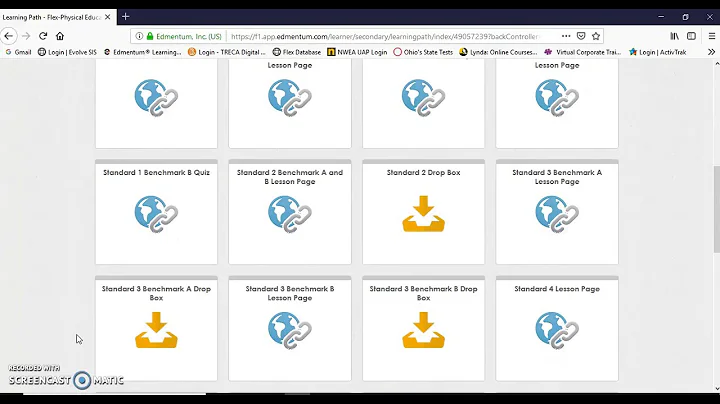Open the Ohio's State Tests bookmark
Screen dimensions: 720x404
pyautogui.click(x=423, y=52)
